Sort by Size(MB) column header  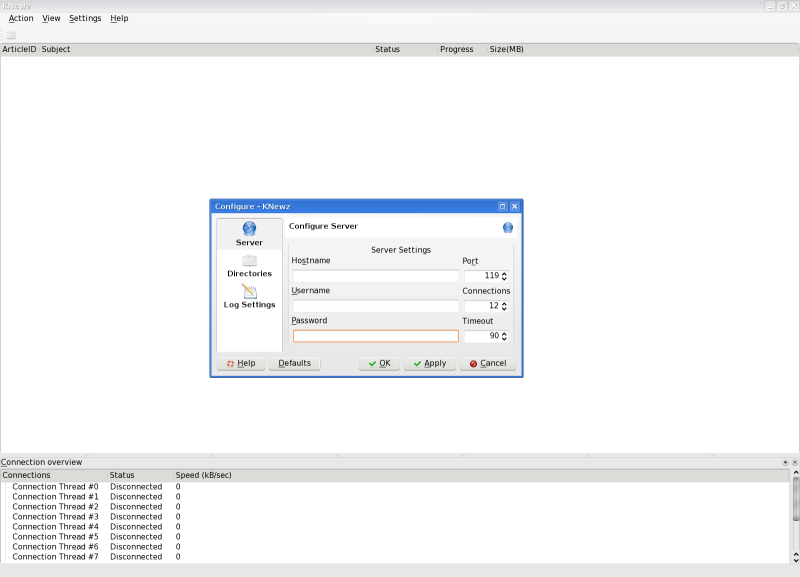506,49
